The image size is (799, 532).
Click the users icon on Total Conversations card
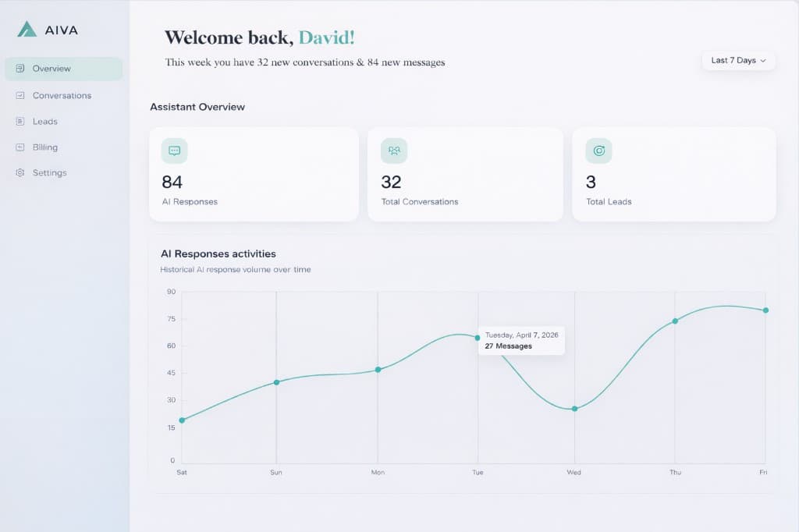(x=393, y=150)
